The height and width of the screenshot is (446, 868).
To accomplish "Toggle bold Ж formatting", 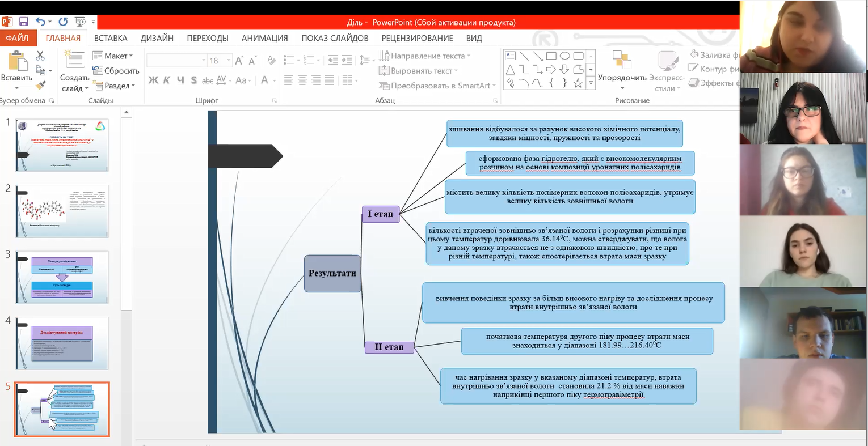I will (x=153, y=80).
